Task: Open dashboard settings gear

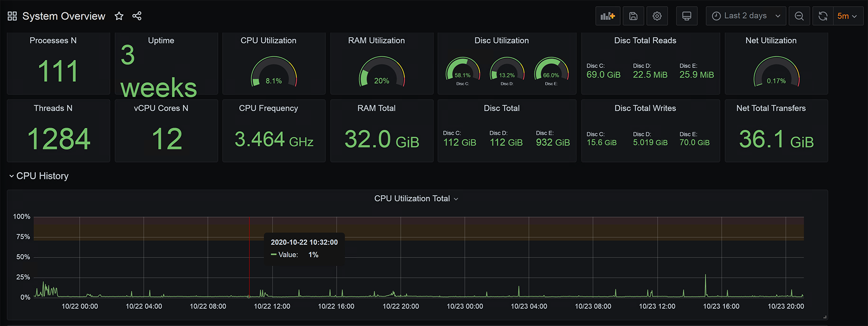Action: [657, 16]
